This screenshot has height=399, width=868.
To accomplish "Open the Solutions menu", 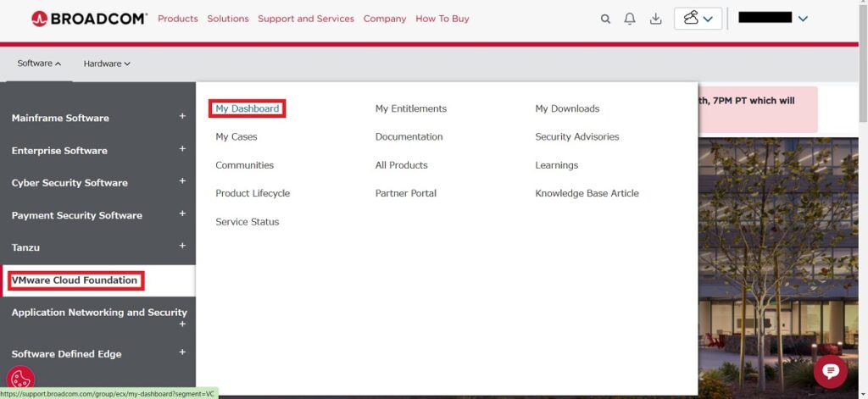I will (228, 19).
